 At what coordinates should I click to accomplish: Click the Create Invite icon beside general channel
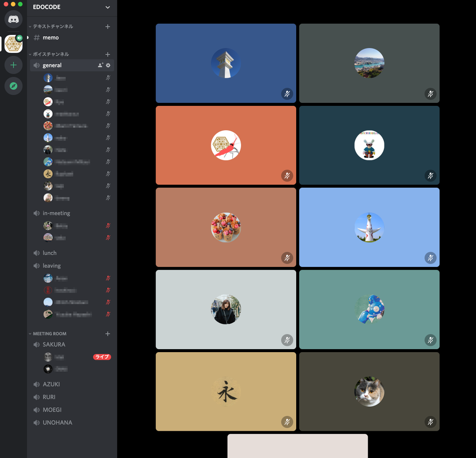tap(99, 65)
